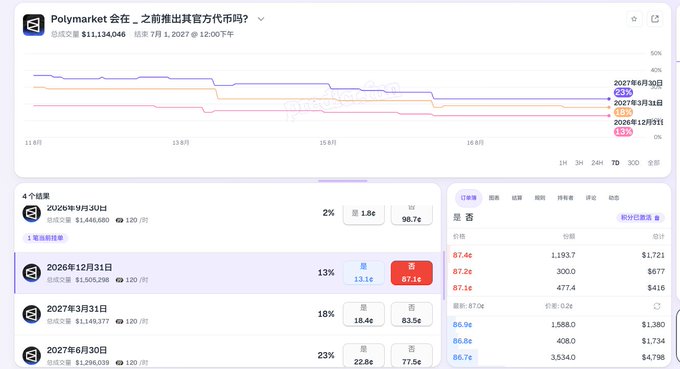Click the 1,588.0 shares value
The width and height of the screenshot is (680, 369).
563,324
